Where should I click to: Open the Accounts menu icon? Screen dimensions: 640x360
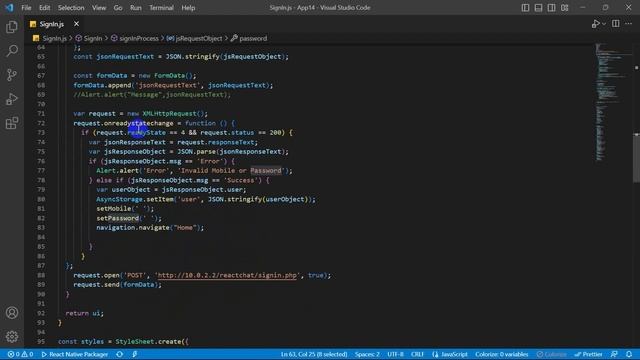12,313
